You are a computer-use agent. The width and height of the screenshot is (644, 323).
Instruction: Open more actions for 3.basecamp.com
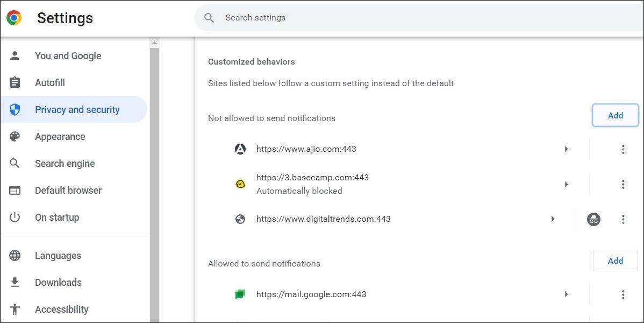tap(623, 184)
